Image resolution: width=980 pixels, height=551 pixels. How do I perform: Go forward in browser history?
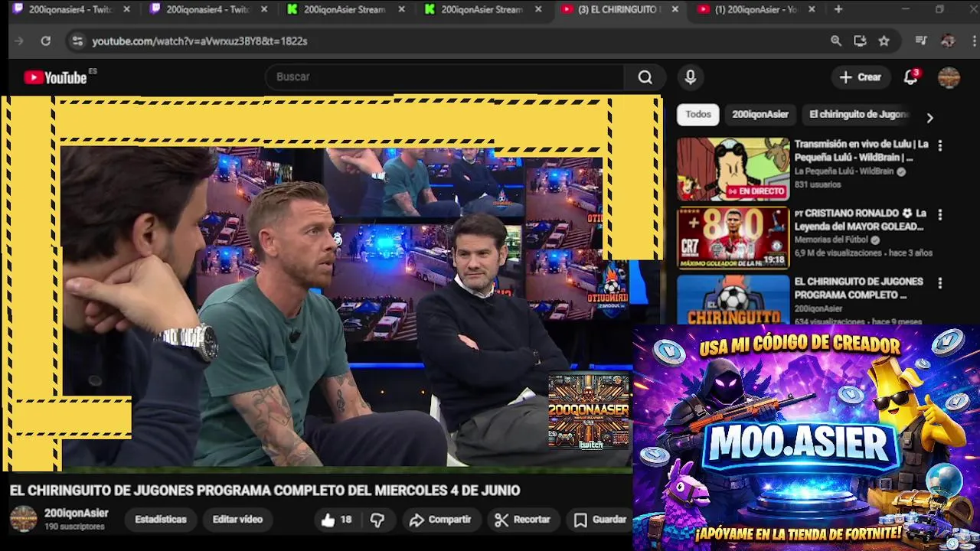[x=19, y=41]
